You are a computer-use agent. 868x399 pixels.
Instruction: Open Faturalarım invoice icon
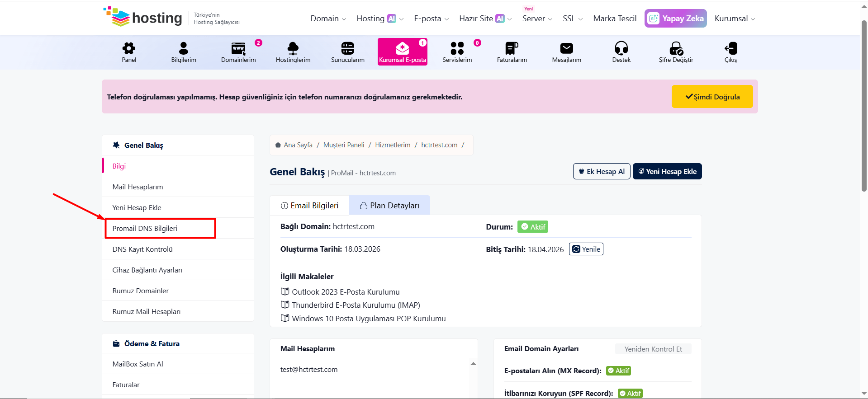point(512,48)
